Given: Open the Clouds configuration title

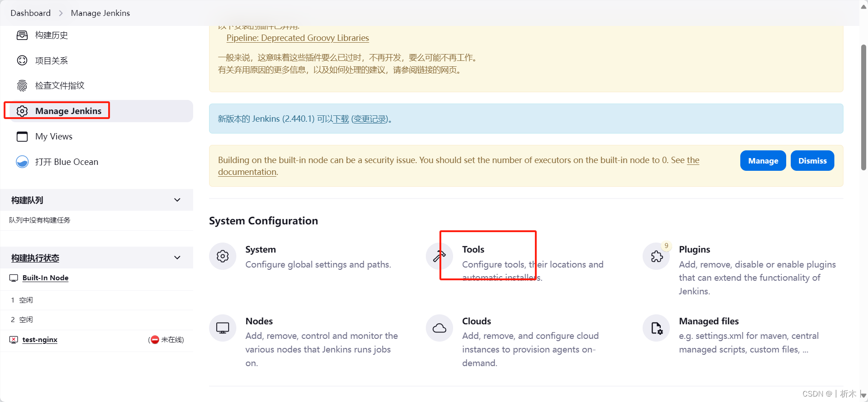Looking at the screenshot, I should pos(476,321).
